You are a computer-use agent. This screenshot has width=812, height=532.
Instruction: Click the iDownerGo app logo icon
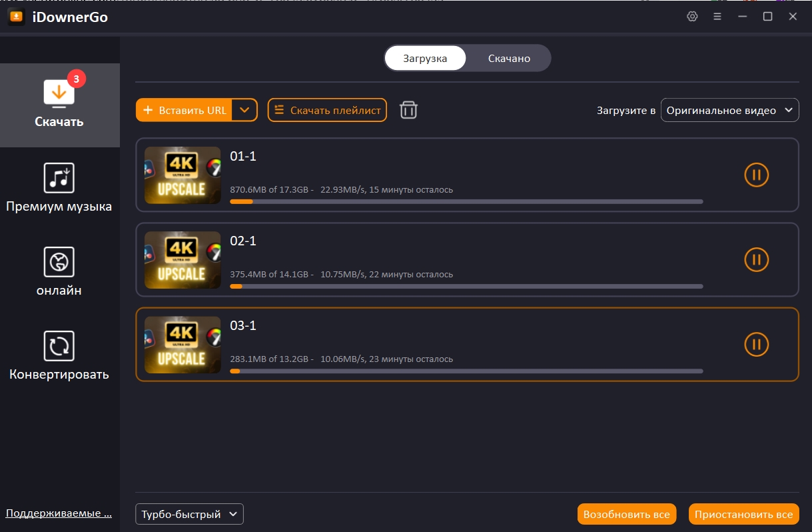(17, 17)
